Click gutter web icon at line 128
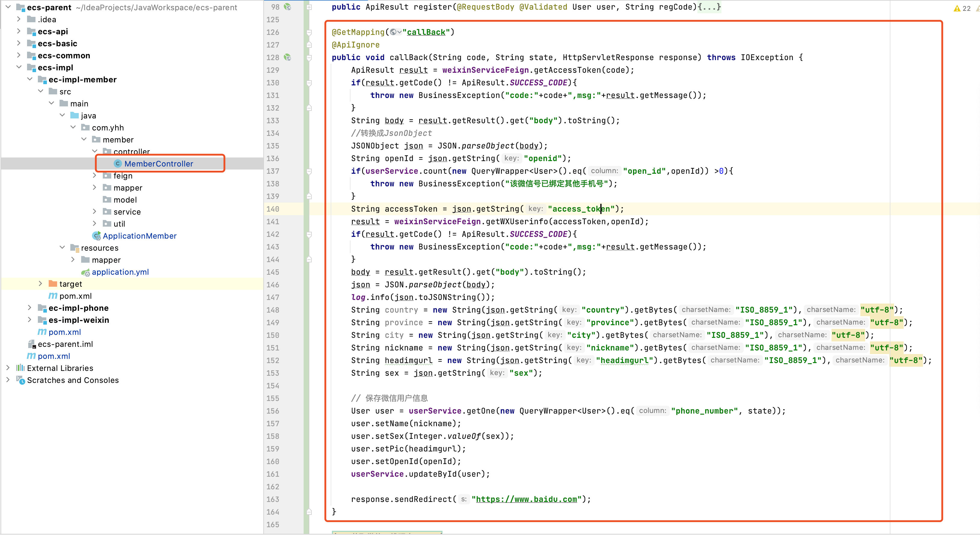The height and width of the screenshot is (535, 980). (x=288, y=57)
